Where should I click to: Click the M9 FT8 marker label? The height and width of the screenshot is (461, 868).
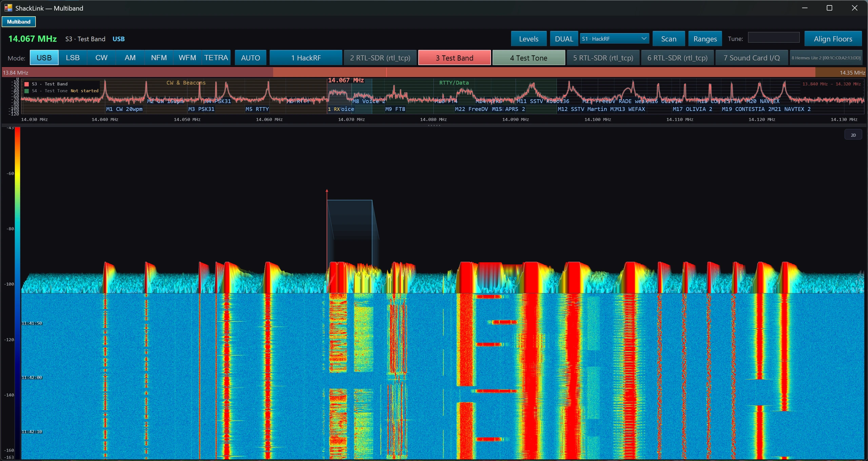(395, 109)
